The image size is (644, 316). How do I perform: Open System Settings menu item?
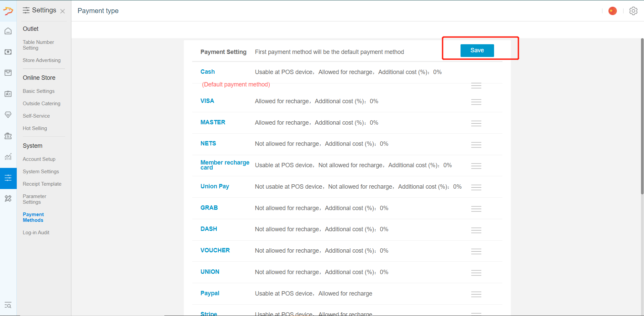click(x=41, y=172)
